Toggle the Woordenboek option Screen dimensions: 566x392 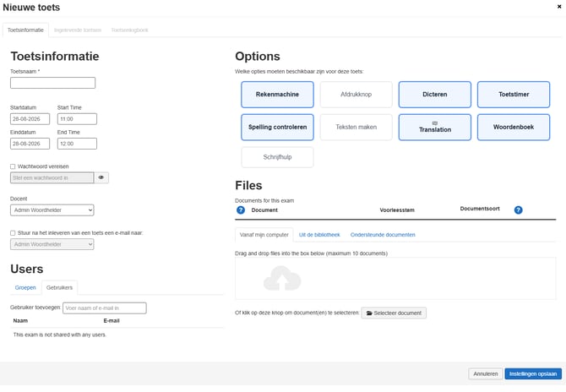tap(514, 127)
